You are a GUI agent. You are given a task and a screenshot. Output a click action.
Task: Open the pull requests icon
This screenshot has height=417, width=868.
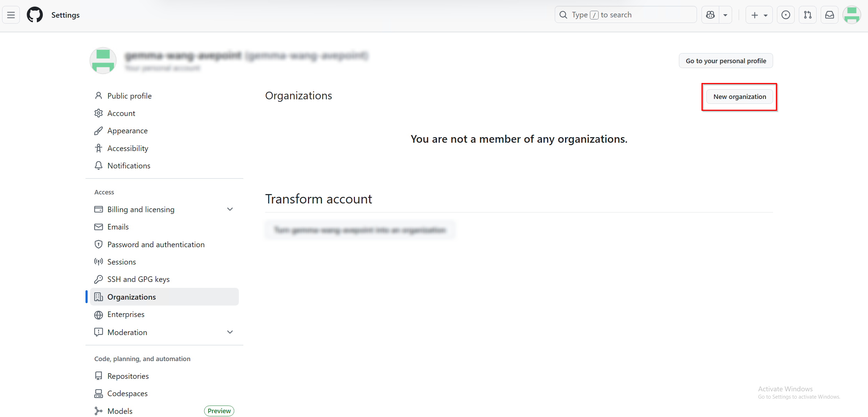tap(808, 15)
